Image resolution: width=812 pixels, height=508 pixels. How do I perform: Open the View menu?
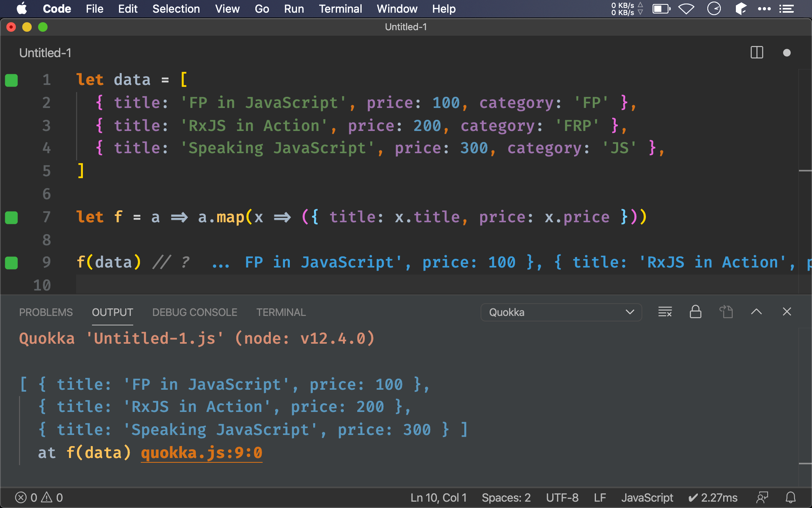coord(227,9)
